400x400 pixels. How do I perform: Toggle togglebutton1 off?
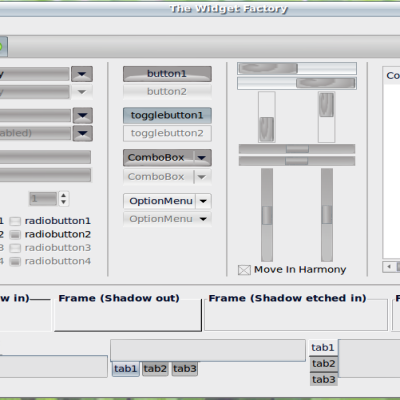(x=167, y=115)
